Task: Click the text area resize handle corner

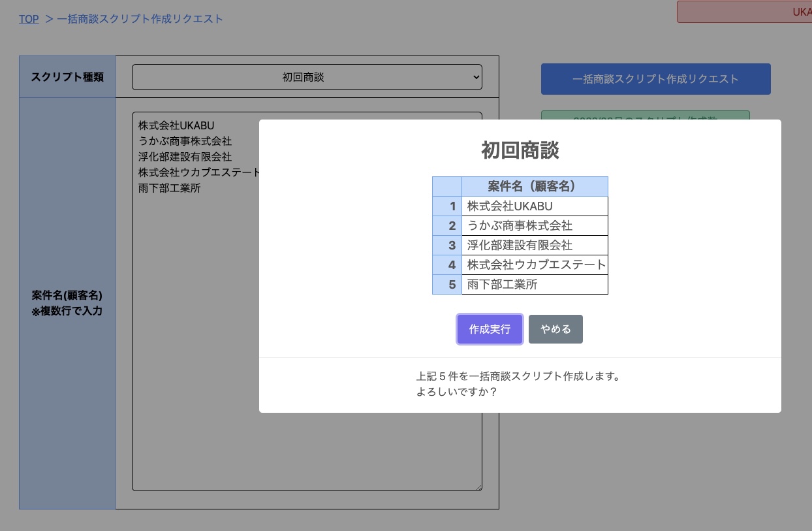Action: (x=478, y=487)
